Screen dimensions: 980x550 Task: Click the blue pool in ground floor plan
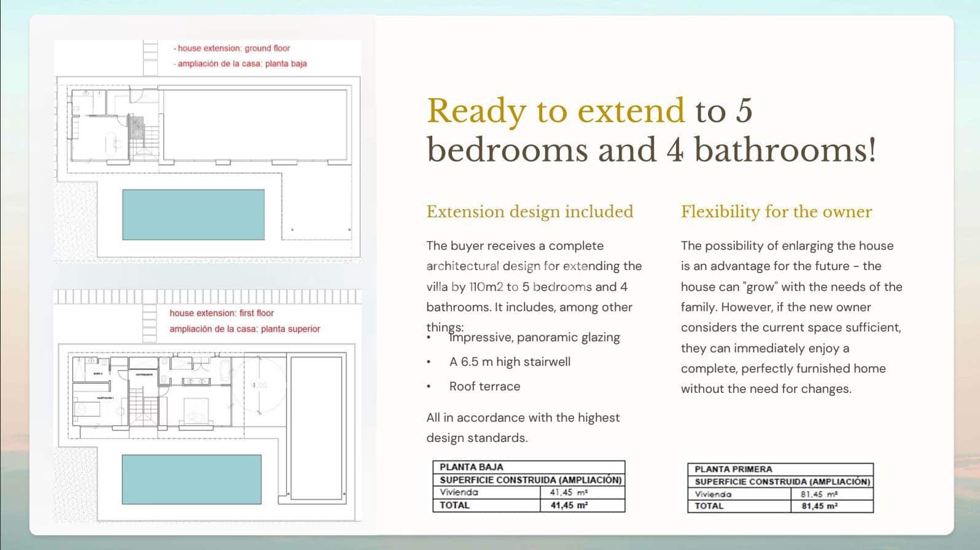193,214
